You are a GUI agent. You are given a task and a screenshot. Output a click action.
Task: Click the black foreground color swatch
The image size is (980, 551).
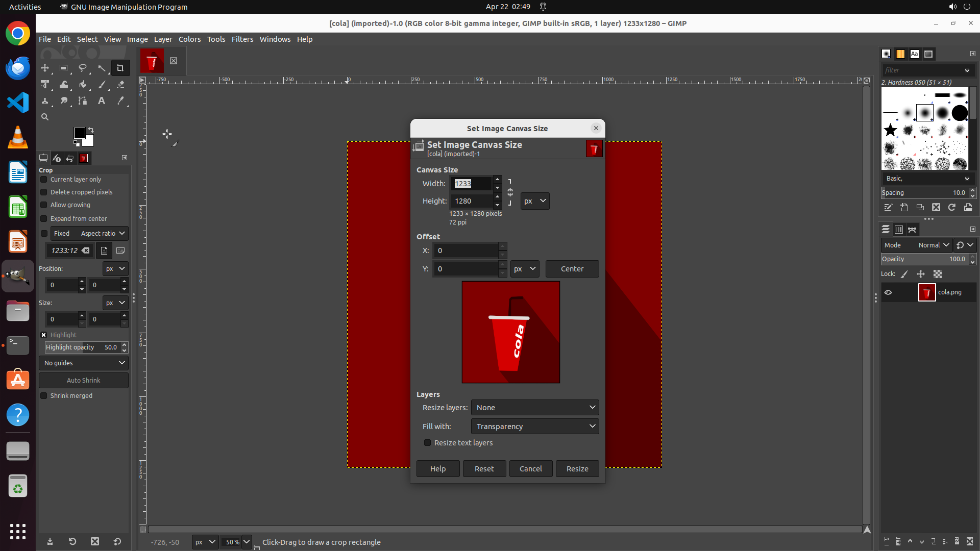coord(79,133)
